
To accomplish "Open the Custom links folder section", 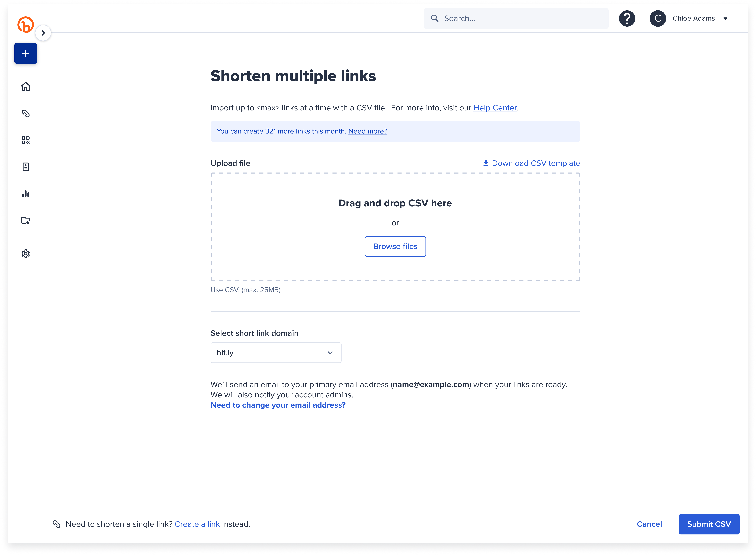I will coord(26,220).
